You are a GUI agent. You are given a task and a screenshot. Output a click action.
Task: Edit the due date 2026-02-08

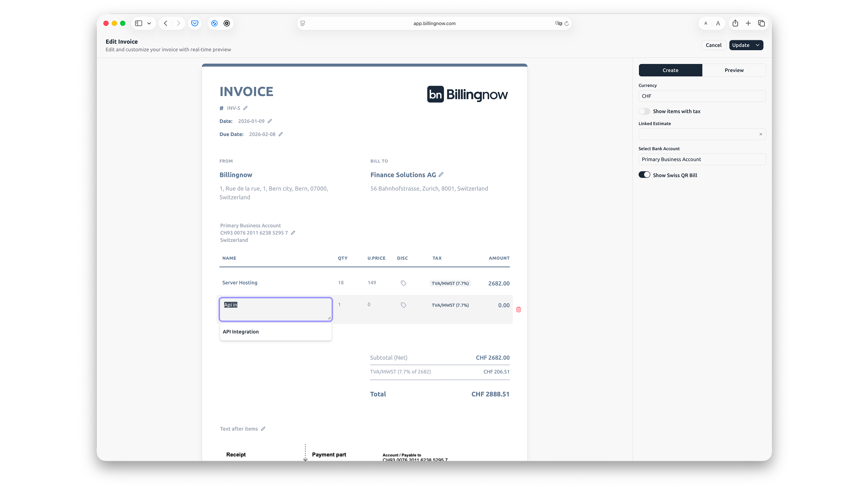281,134
